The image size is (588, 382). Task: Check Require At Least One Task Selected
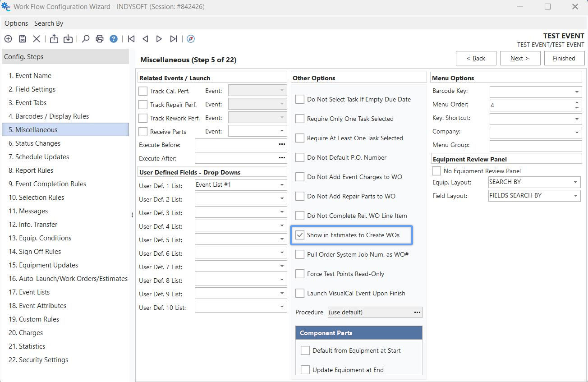[x=300, y=138]
